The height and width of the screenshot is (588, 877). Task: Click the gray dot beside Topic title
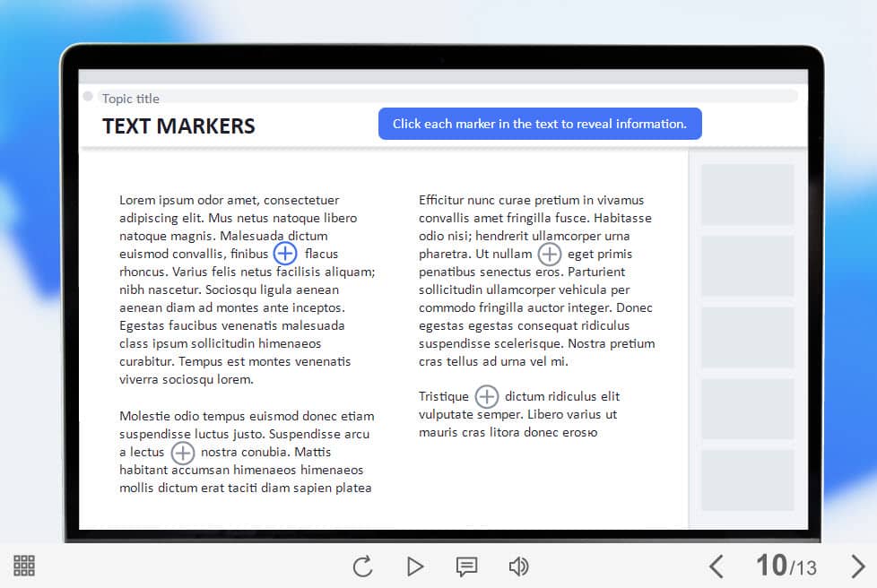coord(88,97)
